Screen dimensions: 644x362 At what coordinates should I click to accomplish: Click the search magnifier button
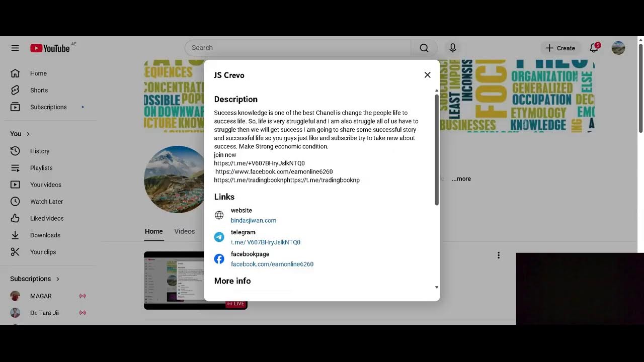point(424,48)
